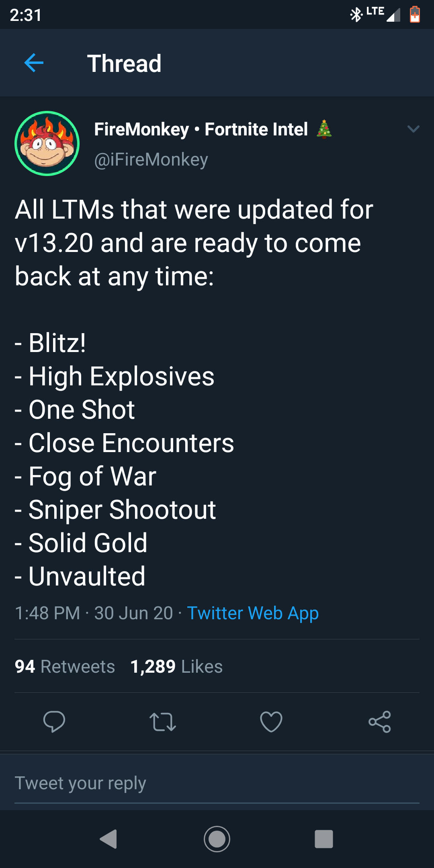Tap the @iFireMonkey handle

tap(151, 159)
